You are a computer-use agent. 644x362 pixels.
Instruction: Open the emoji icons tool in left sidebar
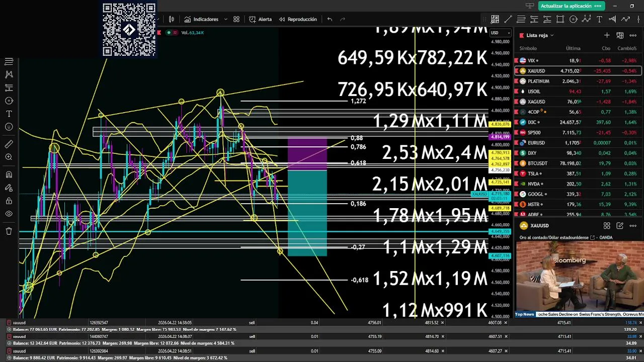click(9, 127)
